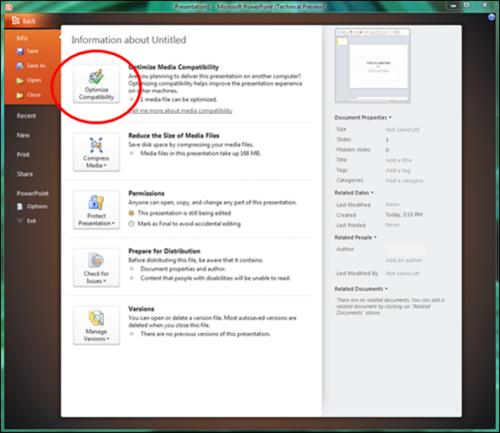The height and width of the screenshot is (433, 500).
Task: Open the Compress Media dropdown button
Action: click(x=96, y=152)
